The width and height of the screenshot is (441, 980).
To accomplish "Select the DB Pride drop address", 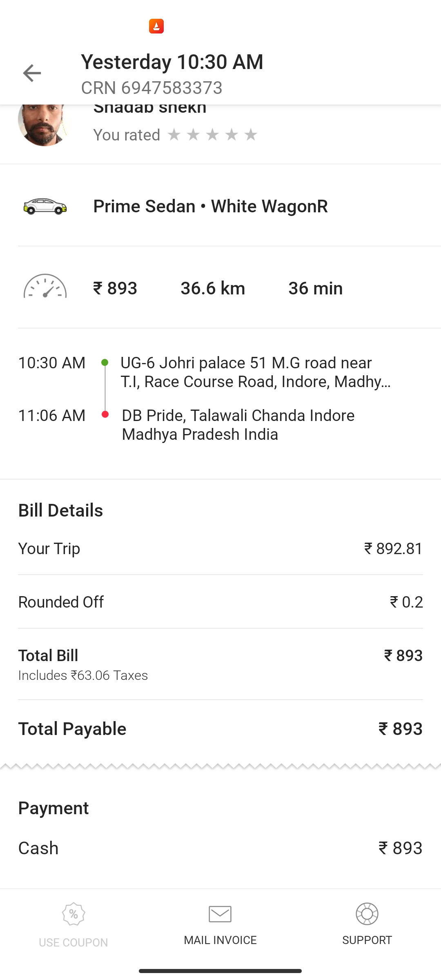I will point(238,425).
